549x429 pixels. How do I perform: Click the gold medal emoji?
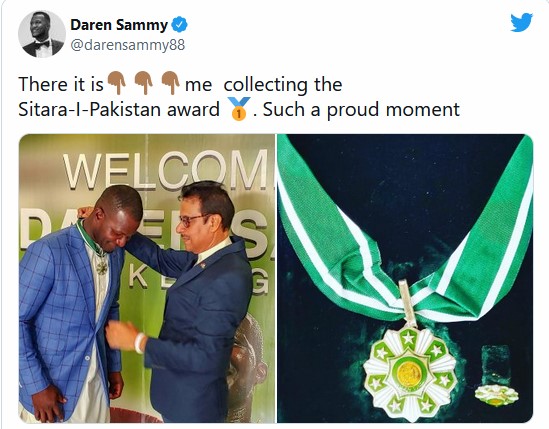click(238, 109)
